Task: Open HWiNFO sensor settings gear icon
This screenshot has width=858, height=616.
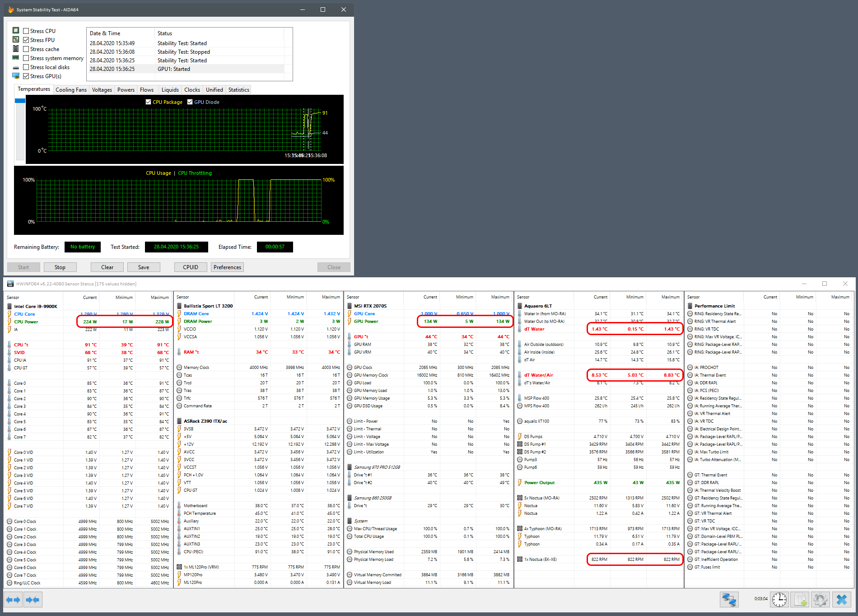Action: coord(821,599)
